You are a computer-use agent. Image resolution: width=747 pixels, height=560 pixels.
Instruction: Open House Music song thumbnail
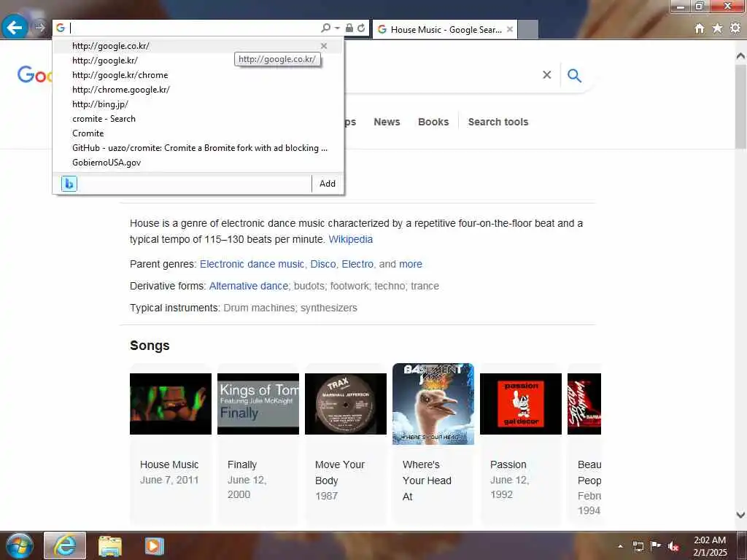(x=171, y=404)
